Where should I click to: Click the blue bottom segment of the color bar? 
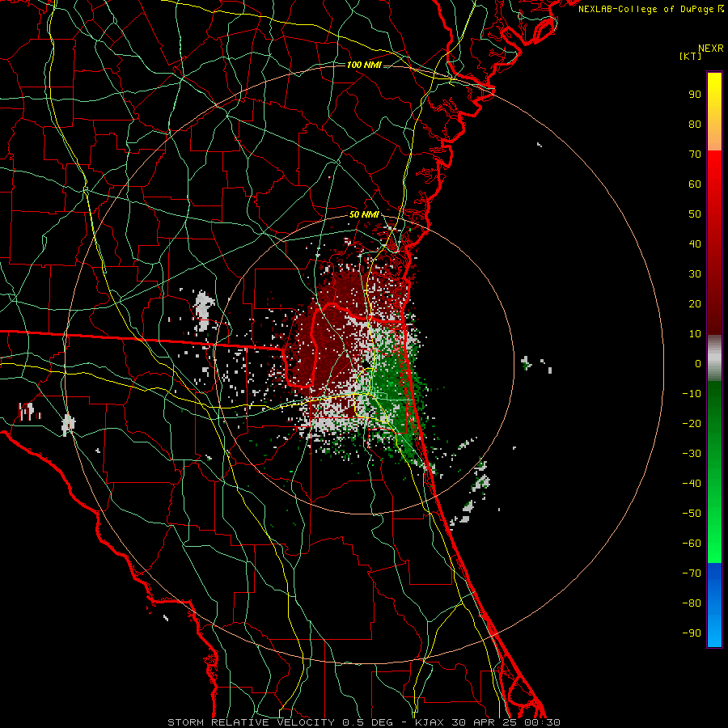click(714, 605)
